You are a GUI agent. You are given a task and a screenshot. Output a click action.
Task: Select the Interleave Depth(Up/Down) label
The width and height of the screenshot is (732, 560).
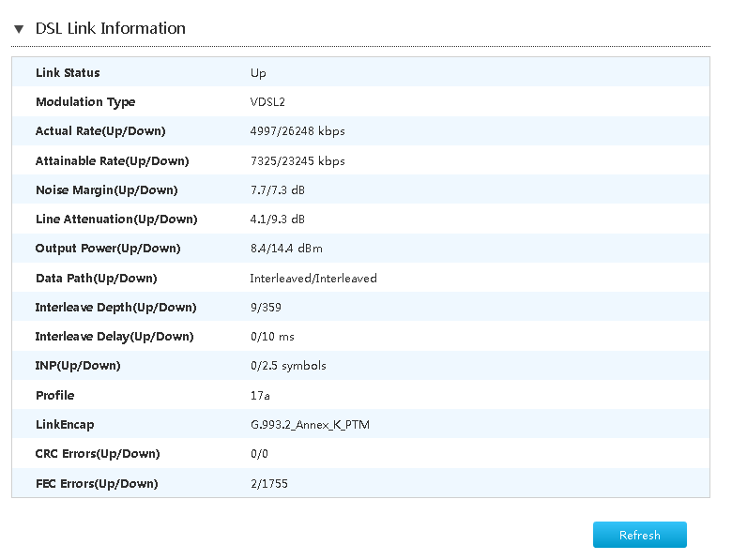pos(115,308)
